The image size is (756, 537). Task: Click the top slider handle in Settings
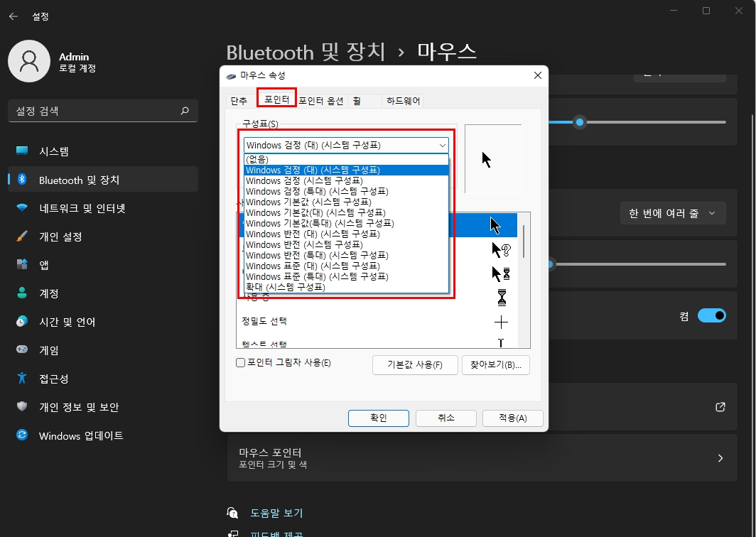coord(580,122)
